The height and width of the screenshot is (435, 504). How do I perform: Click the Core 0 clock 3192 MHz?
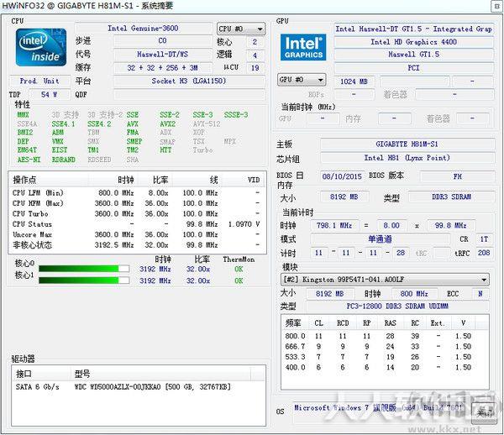coord(155,269)
